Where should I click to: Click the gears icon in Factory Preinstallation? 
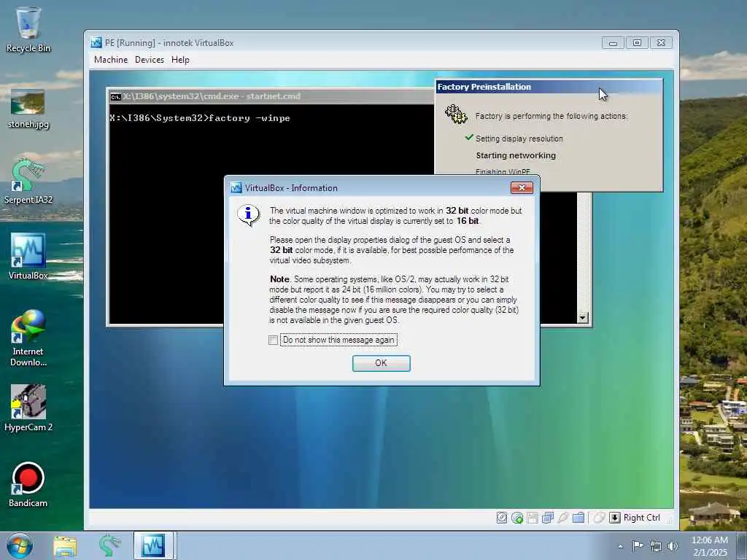[x=456, y=114]
